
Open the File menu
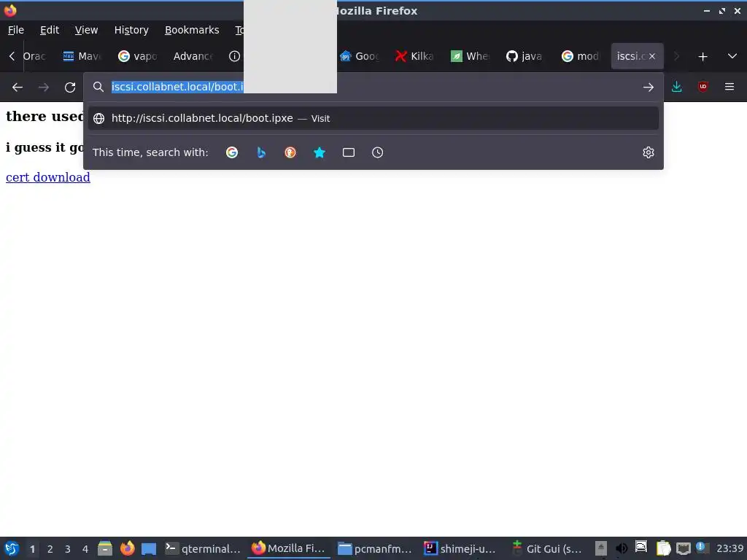16,30
